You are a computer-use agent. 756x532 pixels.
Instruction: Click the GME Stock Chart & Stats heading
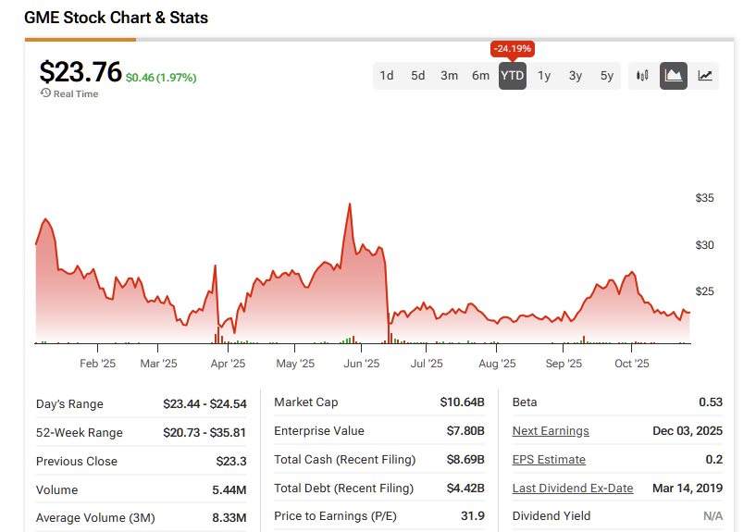pyautogui.click(x=116, y=18)
